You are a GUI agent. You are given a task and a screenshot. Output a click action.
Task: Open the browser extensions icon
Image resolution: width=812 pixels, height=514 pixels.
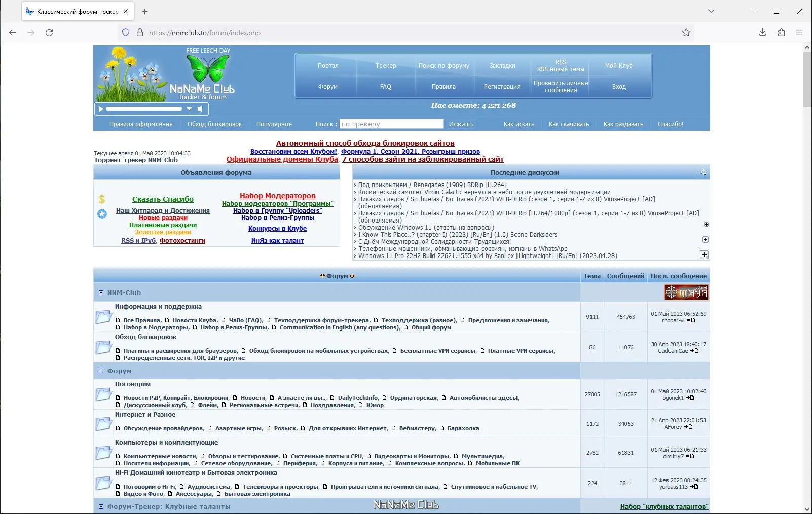(x=781, y=33)
